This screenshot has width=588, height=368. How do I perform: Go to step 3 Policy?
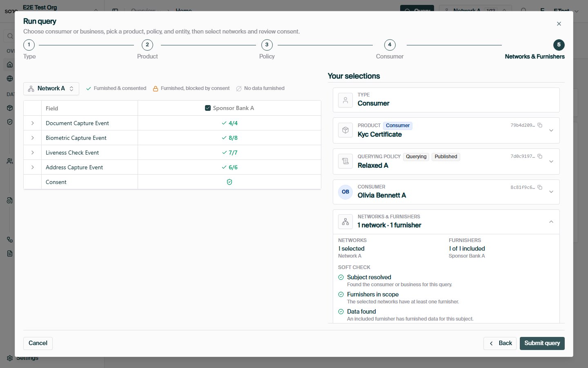(267, 45)
